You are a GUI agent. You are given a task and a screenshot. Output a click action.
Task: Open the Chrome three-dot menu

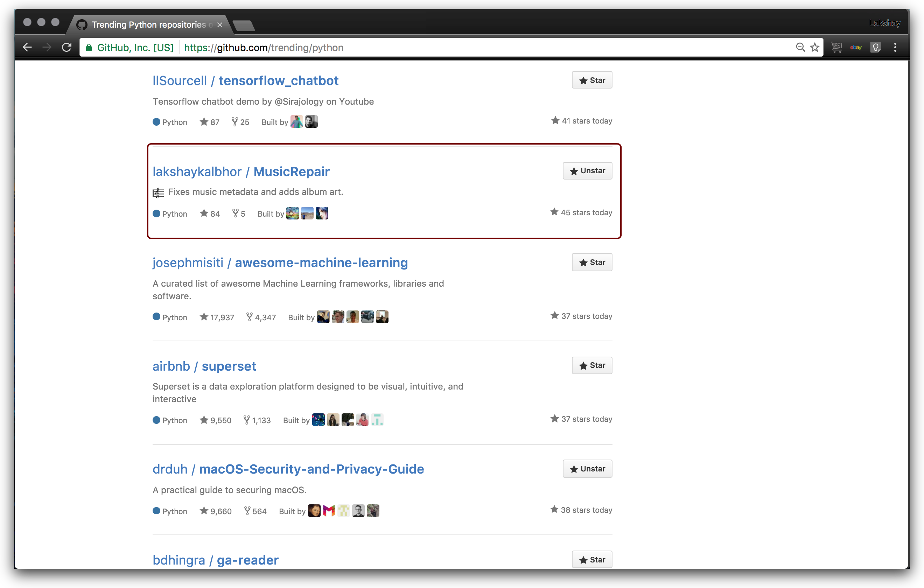(x=895, y=48)
